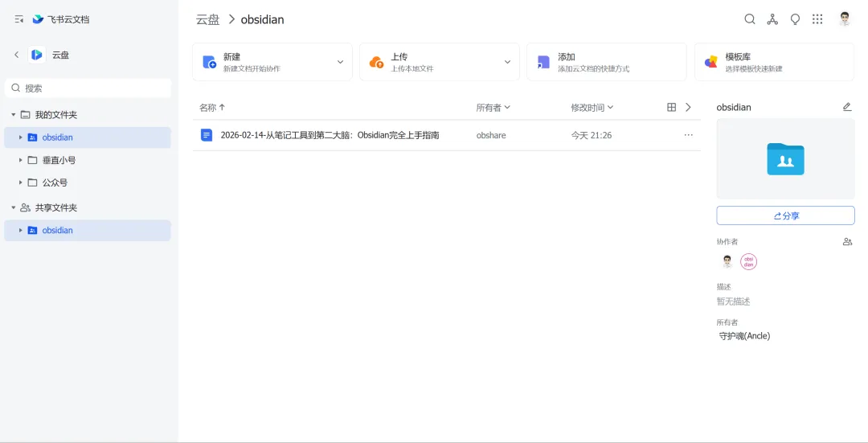The image size is (868, 443).
Task: Collapse the 共享文件夹 tree section
Action: pyautogui.click(x=14, y=207)
